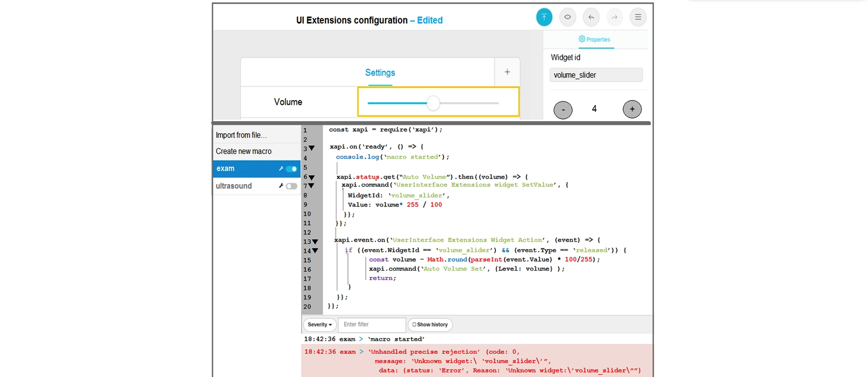
Task: Click the Volume slider knob
Action: tap(433, 103)
